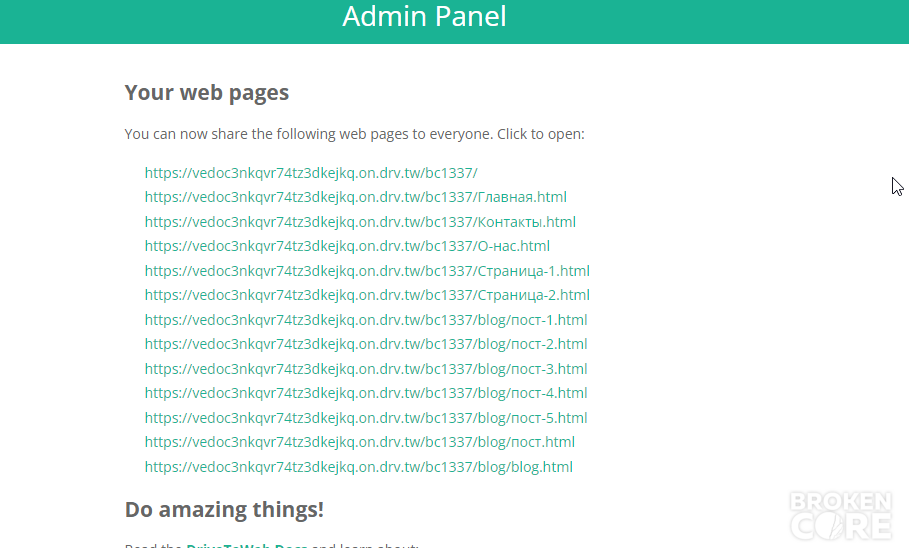Image resolution: width=909 pixels, height=548 pixels.
Task: Open the blog/пост-5.html link
Action: click(x=366, y=418)
